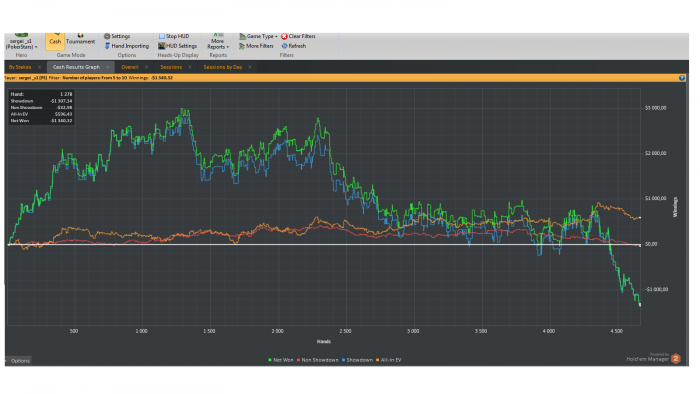Click the blue help question icon
Viewport: 700px width, 394px height.
(682, 78)
